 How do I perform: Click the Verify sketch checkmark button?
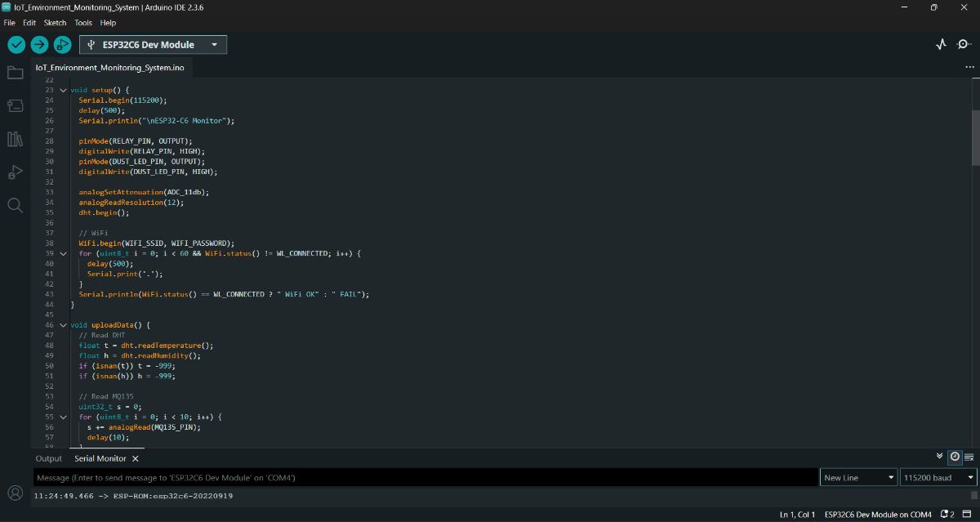pyautogui.click(x=16, y=45)
